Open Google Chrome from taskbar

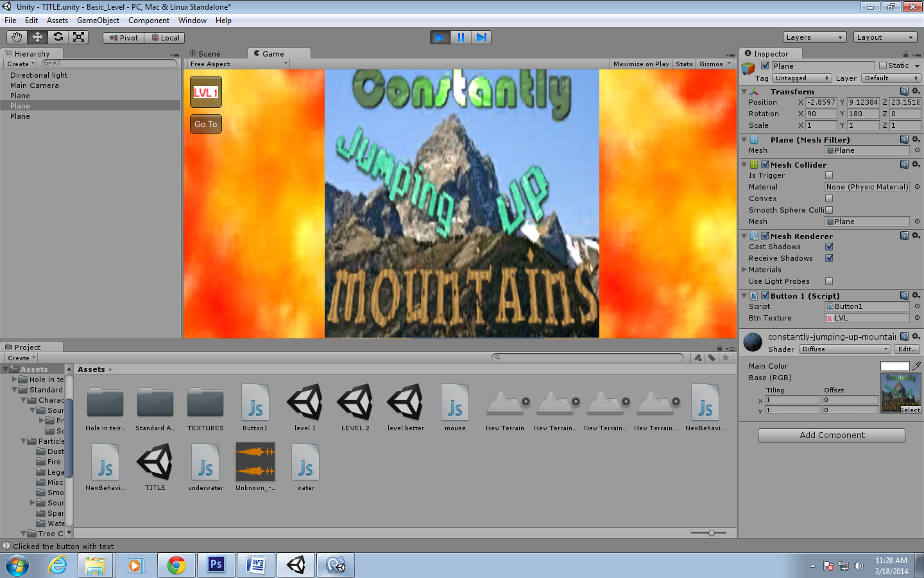point(176,565)
